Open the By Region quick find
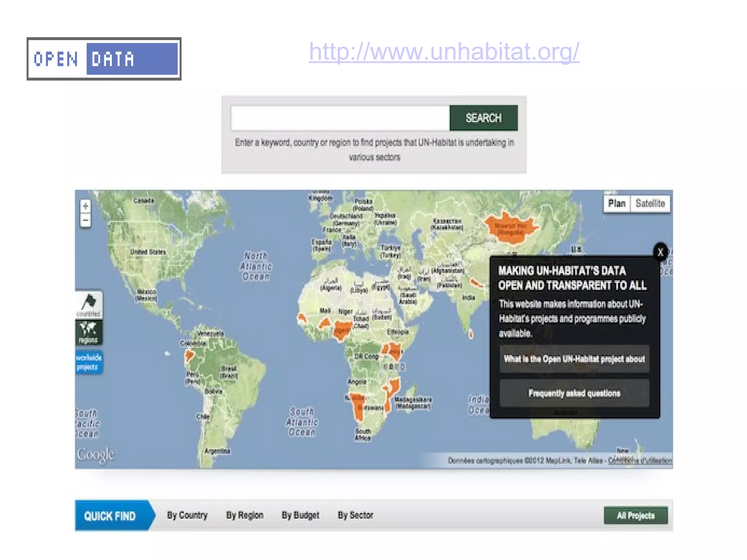This screenshot has height=560, width=747. tap(244, 515)
